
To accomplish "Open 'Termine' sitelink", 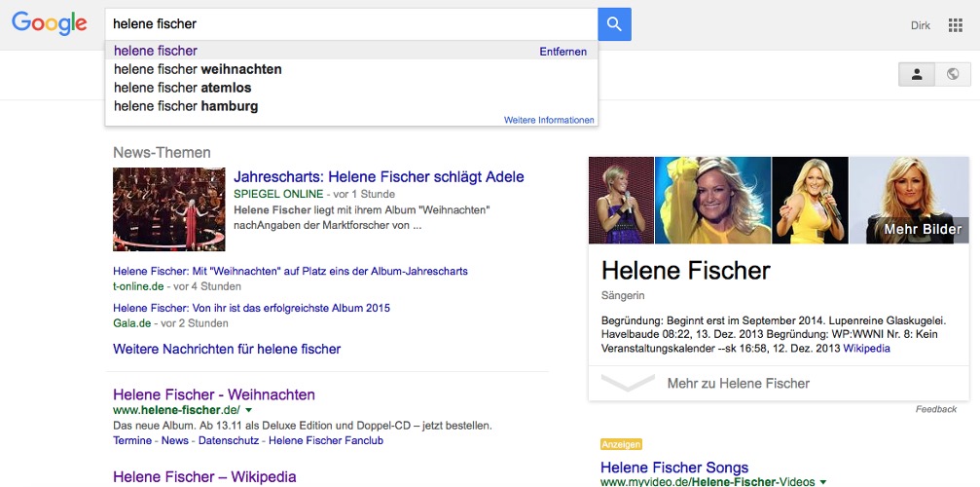I will coord(132,441).
